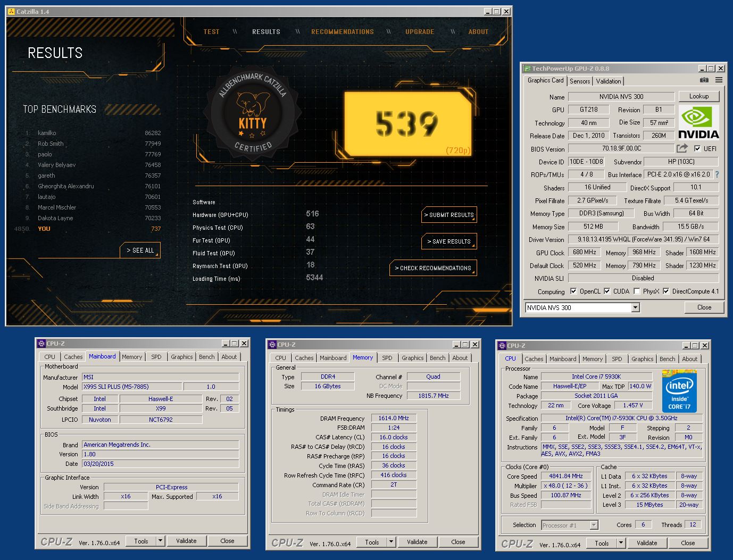Image resolution: width=733 pixels, height=560 pixels.
Task: Click the BIOS Version field 70.18.9F.00.0C
Action: pyautogui.click(x=621, y=148)
